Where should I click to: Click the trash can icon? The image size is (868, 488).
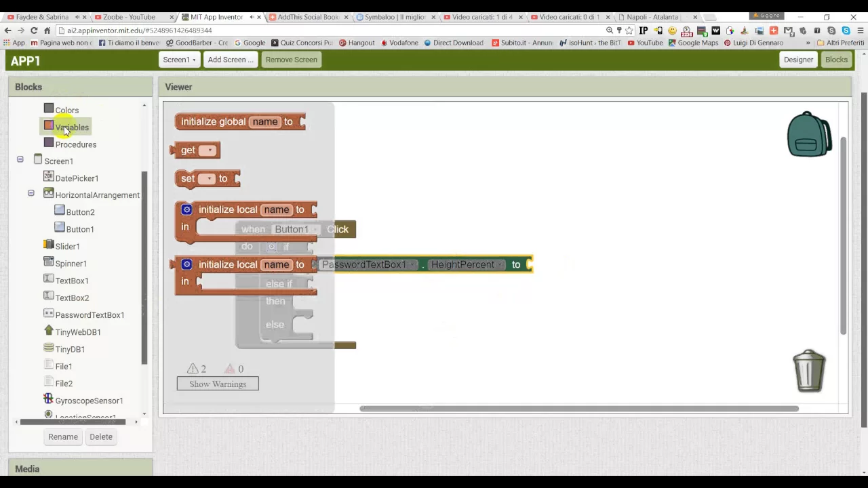tap(809, 371)
